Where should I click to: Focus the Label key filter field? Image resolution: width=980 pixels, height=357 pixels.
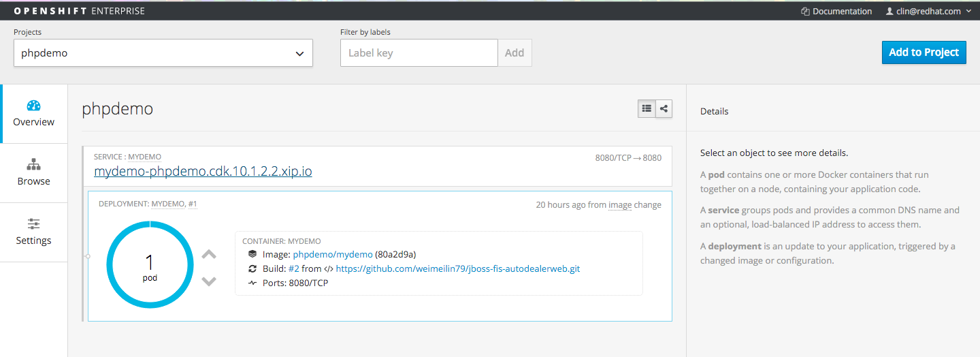(x=419, y=53)
